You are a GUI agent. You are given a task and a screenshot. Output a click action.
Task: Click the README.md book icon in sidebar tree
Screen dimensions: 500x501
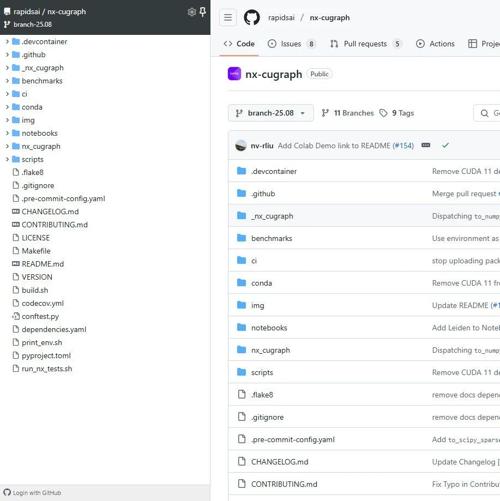click(16, 264)
